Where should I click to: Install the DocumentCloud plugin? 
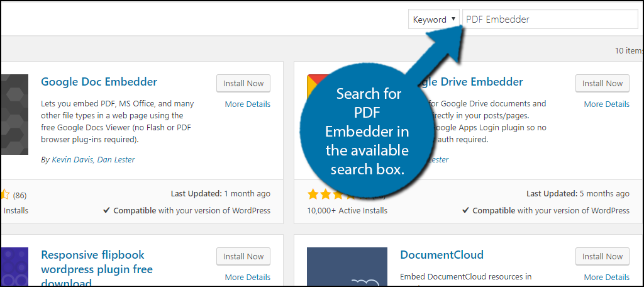(x=602, y=257)
